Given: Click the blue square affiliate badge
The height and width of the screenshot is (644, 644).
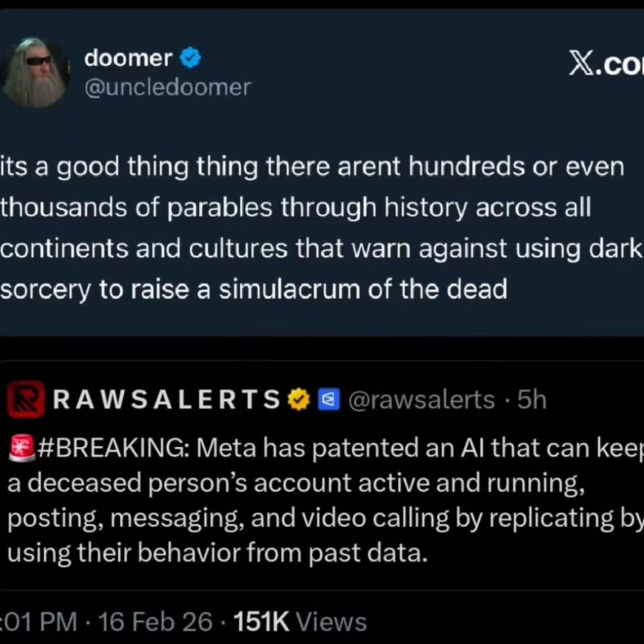Looking at the screenshot, I should point(328,399).
